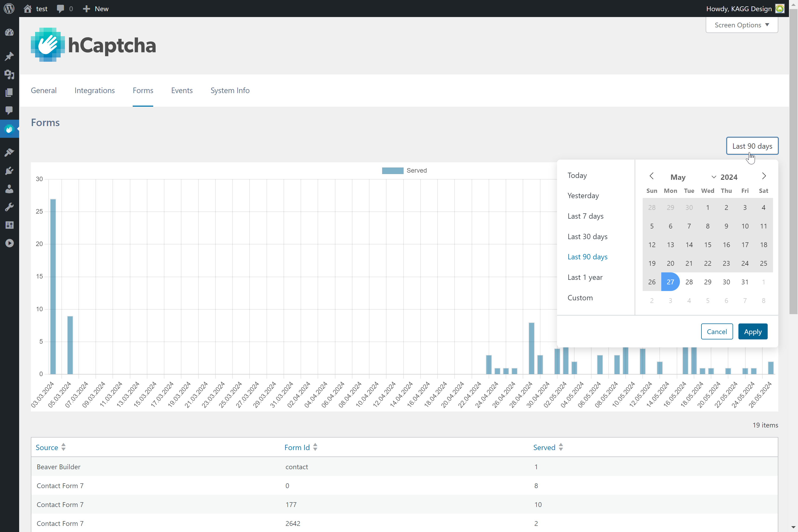Open the Pages sidebar icon
798x532 pixels.
(x=9, y=92)
